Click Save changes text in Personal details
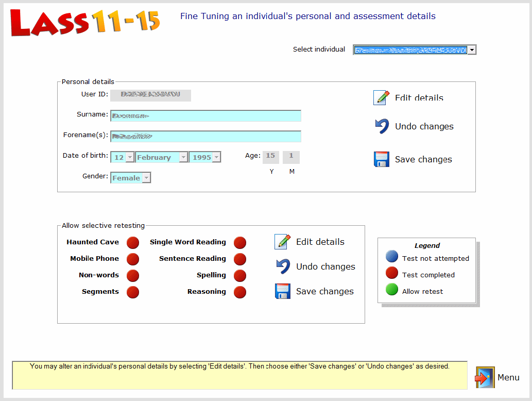The height and width of the screenshot is (401, 532). 423,159
